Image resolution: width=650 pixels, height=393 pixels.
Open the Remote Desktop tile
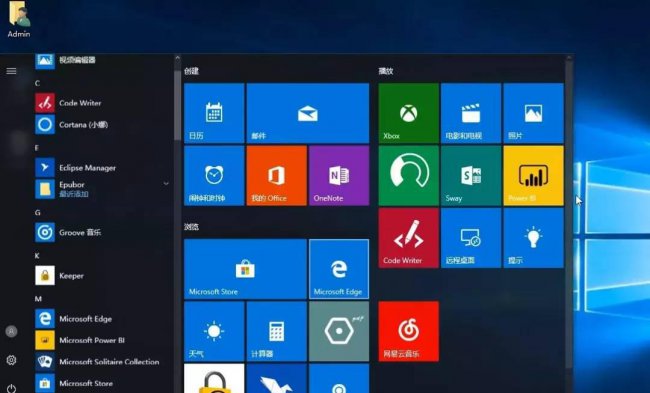tap(471, 238)
